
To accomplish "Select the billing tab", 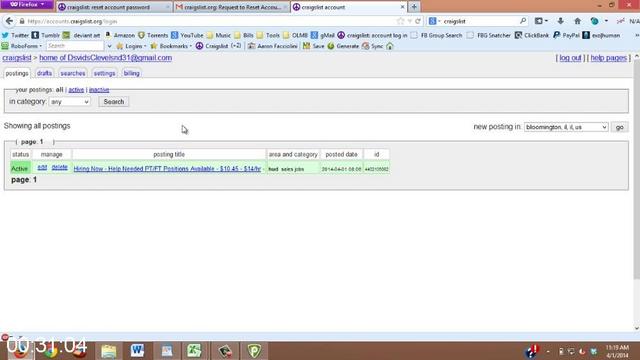I will click(x=131, y=73).
